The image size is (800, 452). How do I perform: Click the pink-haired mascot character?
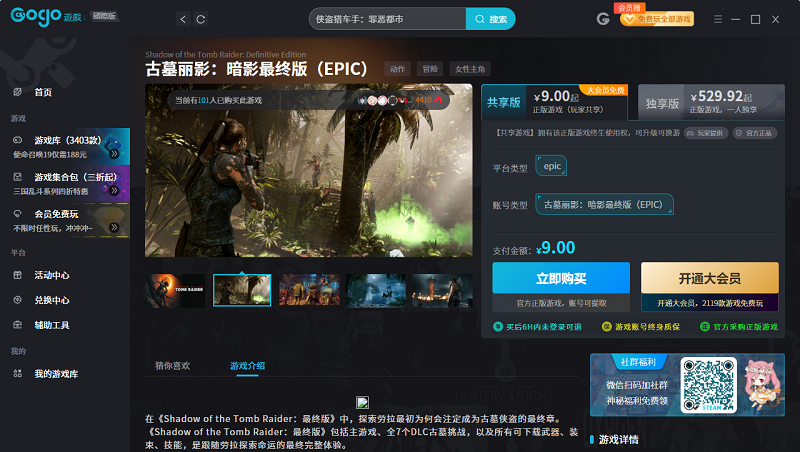762,385
